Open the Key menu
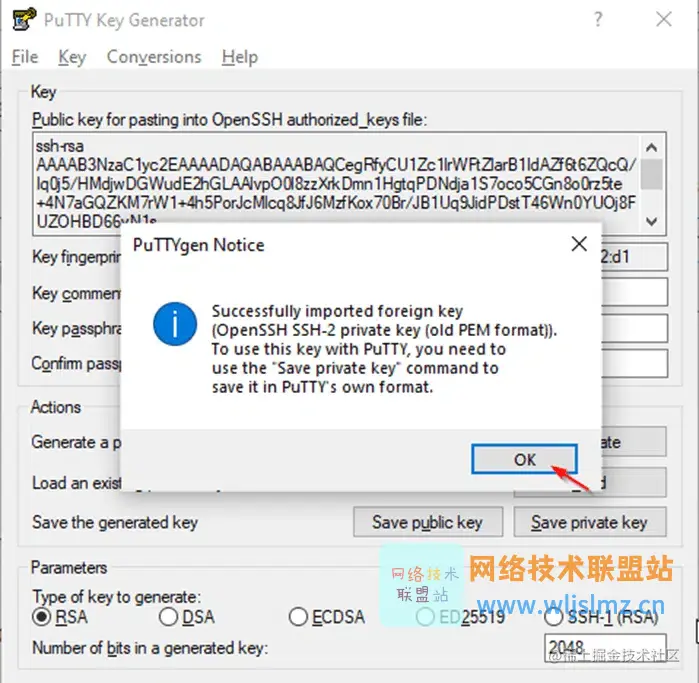The width and height of the screenshot is (699, 683). tap(72, 57)
